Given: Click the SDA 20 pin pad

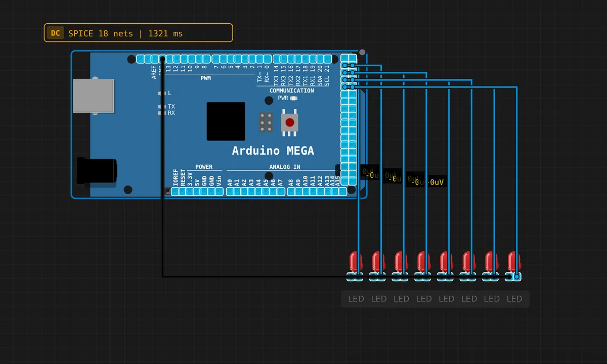Looking at the screenshot, I should click(321, 59).
